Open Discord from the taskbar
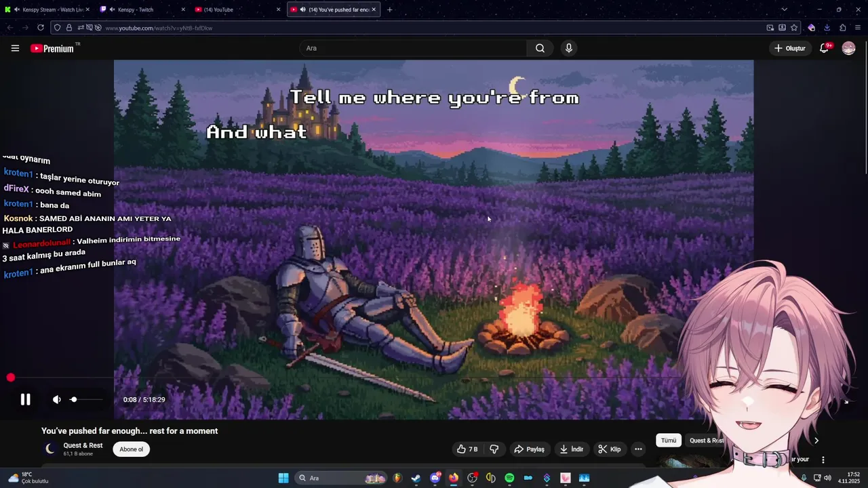The image size is (868, 488). tap(435, 478)
